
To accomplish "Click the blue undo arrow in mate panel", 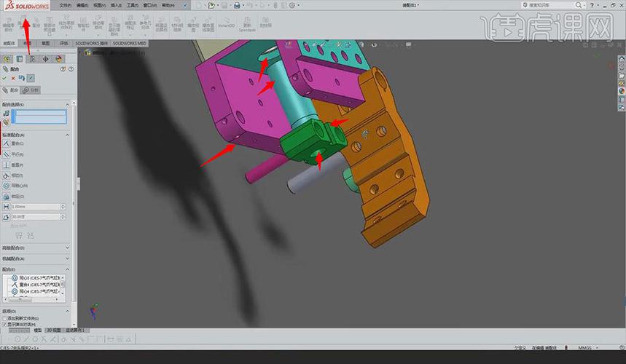I will pos(22,78).
